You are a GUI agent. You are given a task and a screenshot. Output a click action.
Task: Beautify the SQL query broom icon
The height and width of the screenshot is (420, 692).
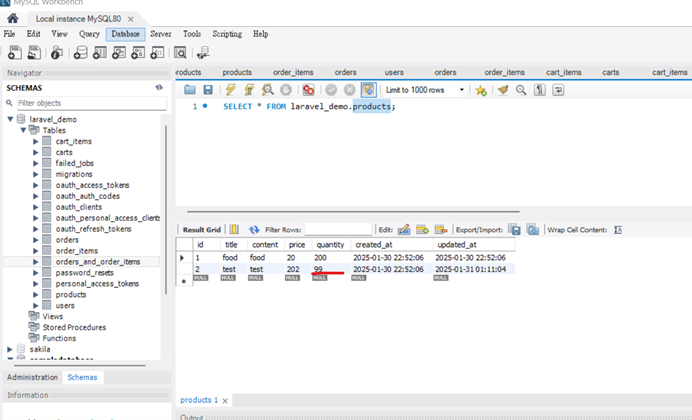503,90
